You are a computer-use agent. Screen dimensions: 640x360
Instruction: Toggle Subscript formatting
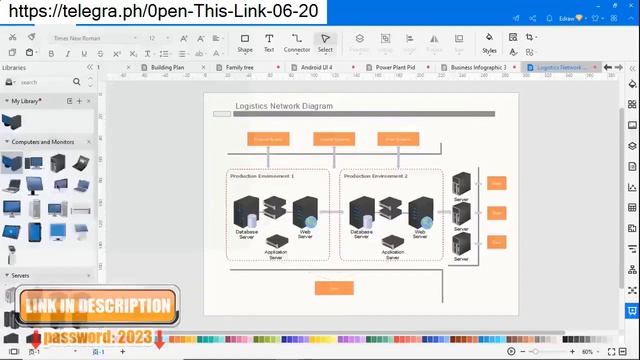tap(133, 53)
